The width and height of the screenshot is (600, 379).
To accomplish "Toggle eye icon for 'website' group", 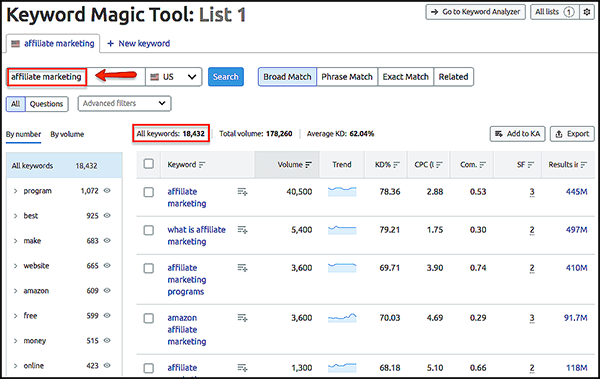I will tap(107, 265).
